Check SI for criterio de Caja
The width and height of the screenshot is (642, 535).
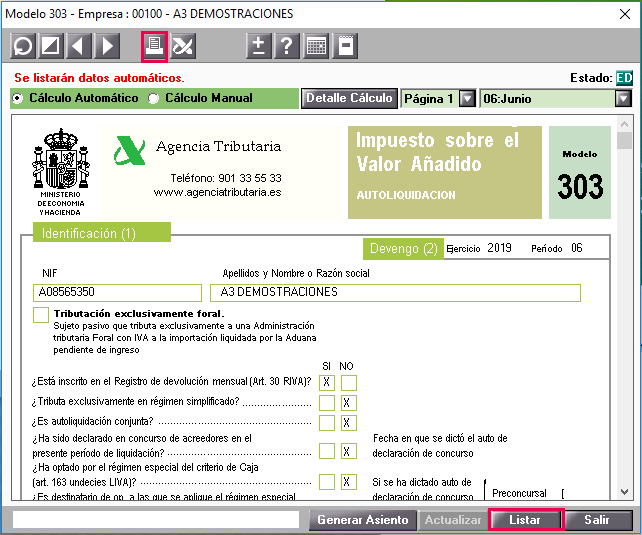[327, 482]
